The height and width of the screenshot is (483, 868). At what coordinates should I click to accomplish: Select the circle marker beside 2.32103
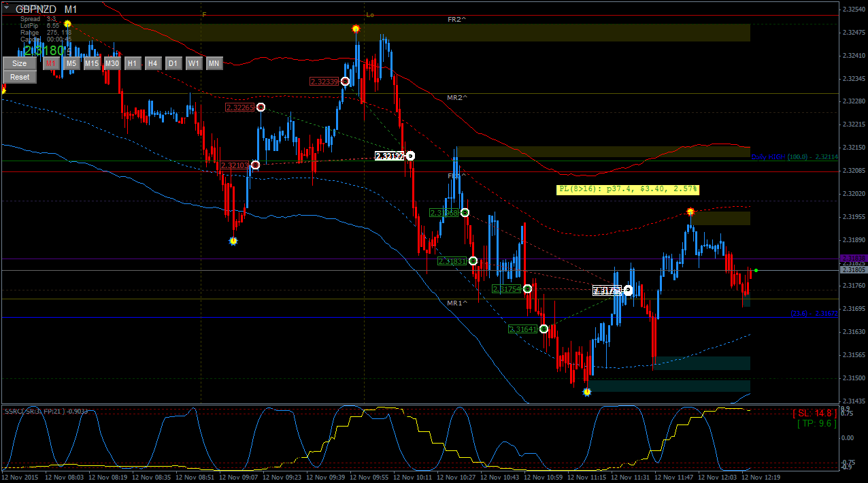pos(255,165)
